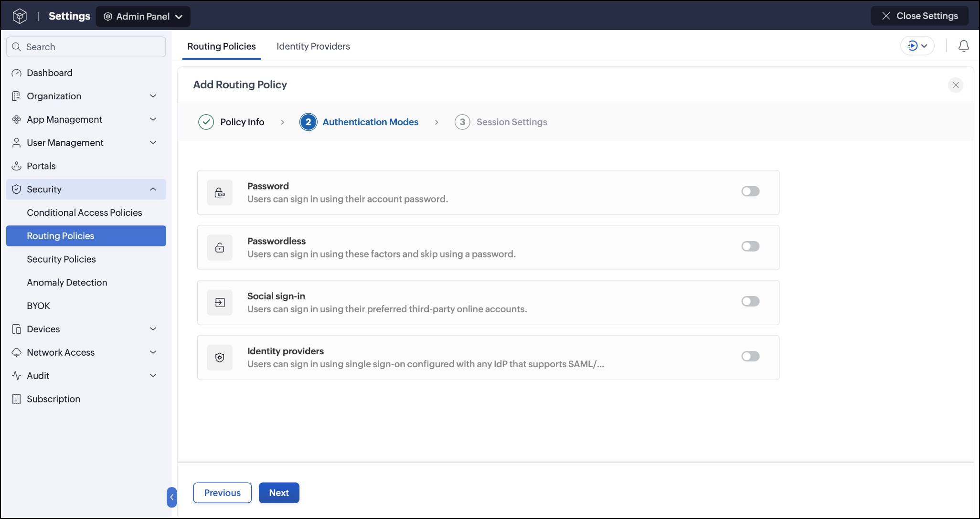Viewport: 980px width, 519px height.
Task: Switch to the Routing Policies tab
Action: coord(222,46)
